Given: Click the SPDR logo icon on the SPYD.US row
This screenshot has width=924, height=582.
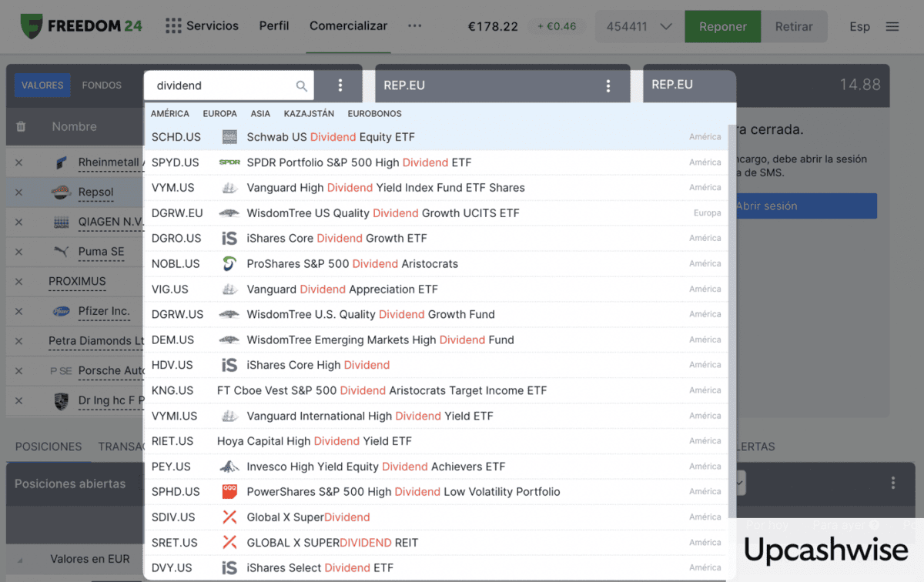Looking at the screenshot, I should (x=229, y=162).
